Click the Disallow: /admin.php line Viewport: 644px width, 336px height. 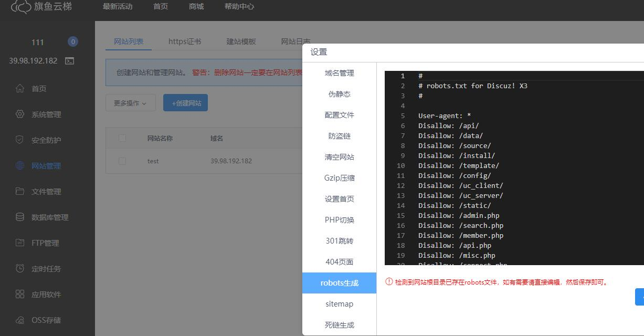(x=459, y=215)
